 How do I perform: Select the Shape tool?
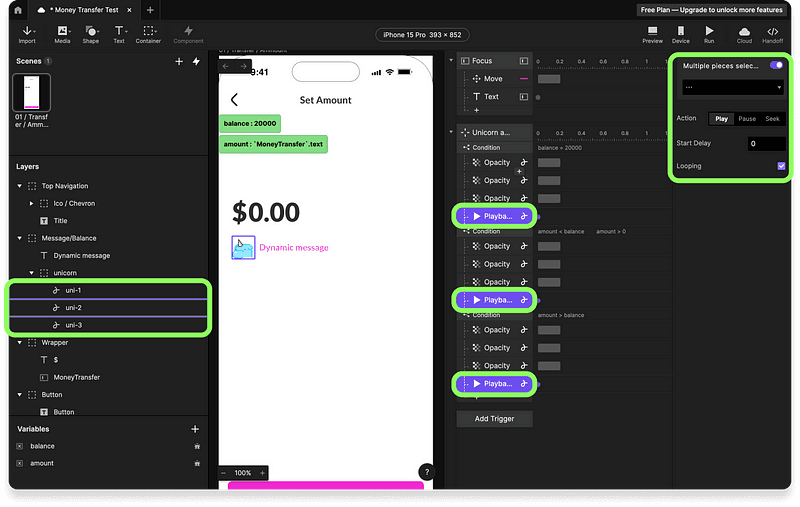pos(91,34)
